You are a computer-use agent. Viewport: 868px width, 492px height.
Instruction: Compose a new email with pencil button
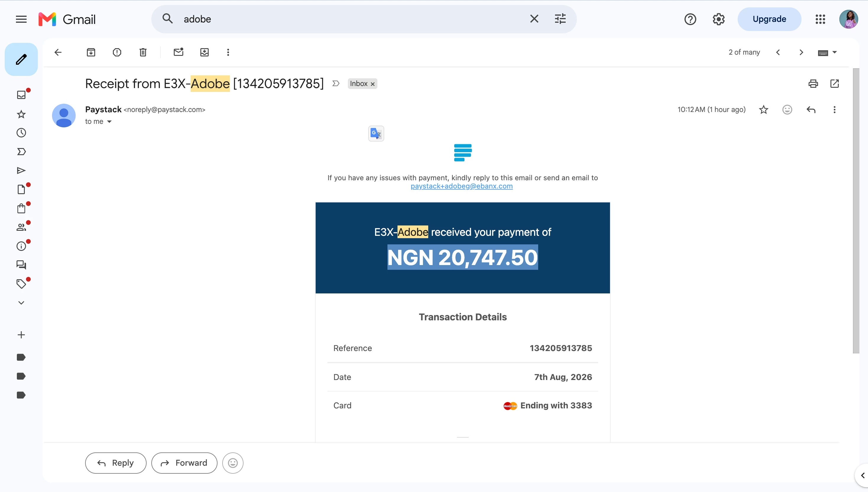21,59
